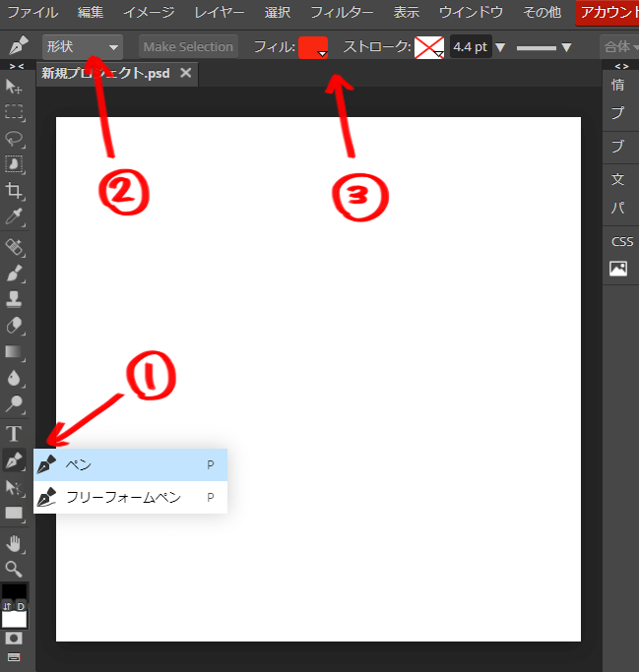Select the Brush tool

coord(14,274)
